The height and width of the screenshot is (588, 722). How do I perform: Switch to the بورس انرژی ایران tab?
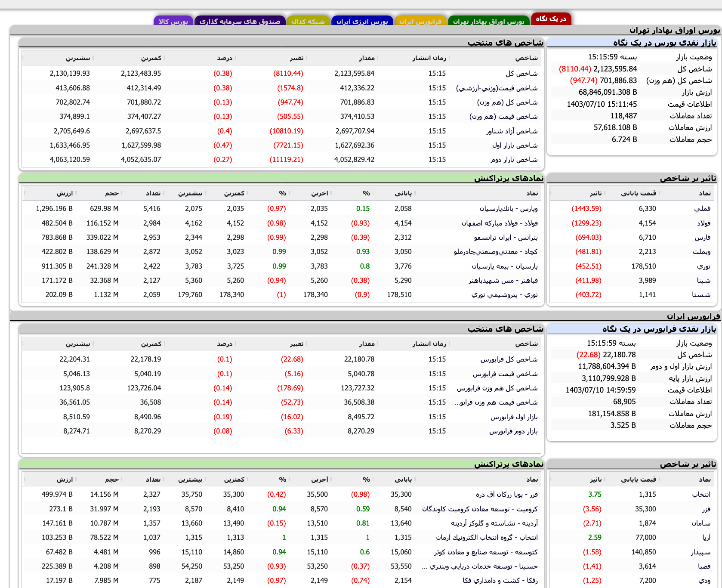point(362,20)
